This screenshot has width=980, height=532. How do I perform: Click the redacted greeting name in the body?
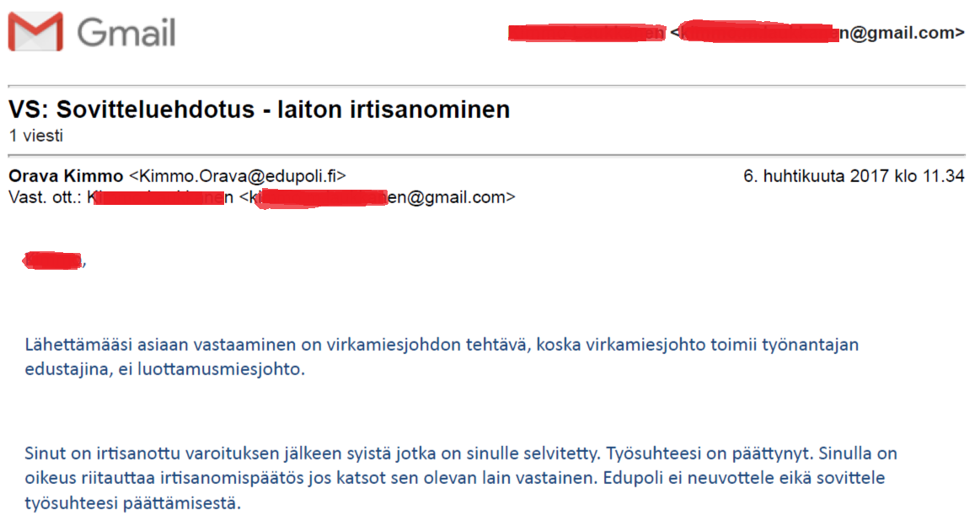[54, 261]
